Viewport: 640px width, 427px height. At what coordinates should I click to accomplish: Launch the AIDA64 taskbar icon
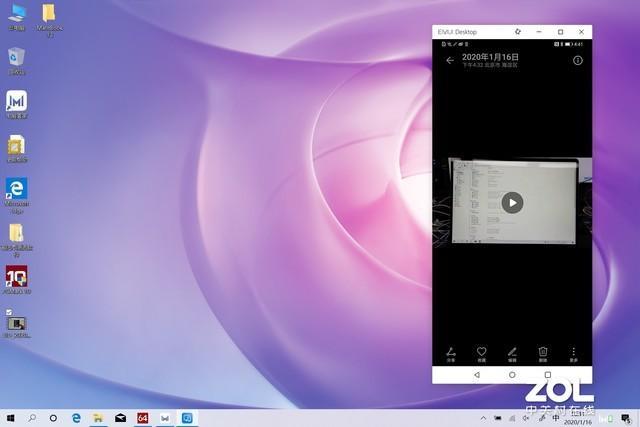[x=142, y=417]
